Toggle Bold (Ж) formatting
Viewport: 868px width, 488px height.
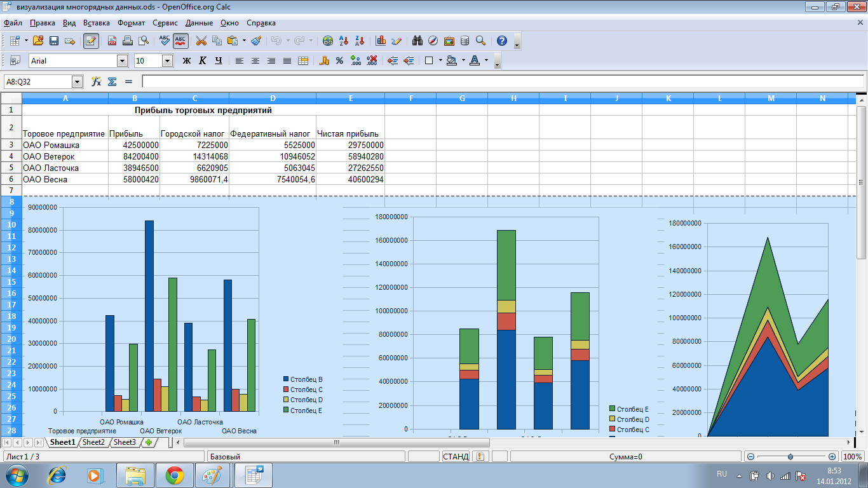pos(187,60)
